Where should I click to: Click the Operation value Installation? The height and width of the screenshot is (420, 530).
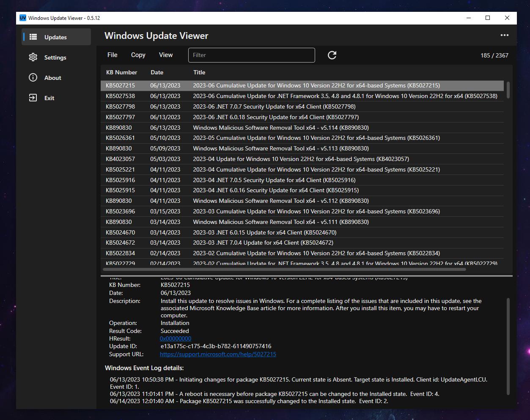click(x=175, y=323)
